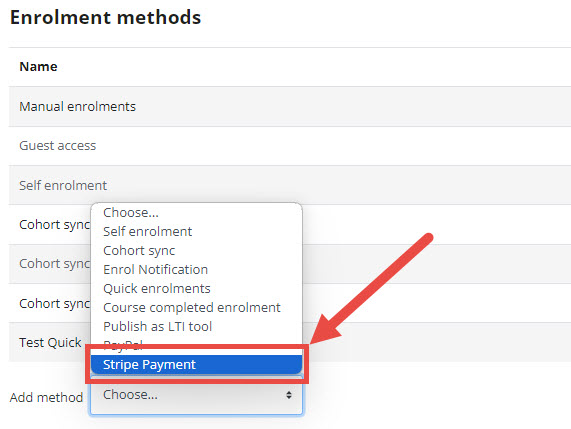Click the Self enrolment table row
The image size is (571, 429).
click(x=290, y=185)
